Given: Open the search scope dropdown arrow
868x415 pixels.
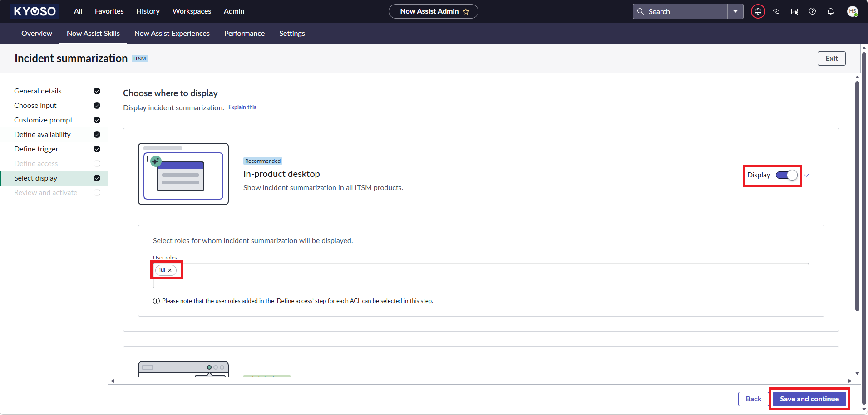Looking at the screenshot, I should pos(735,11).
